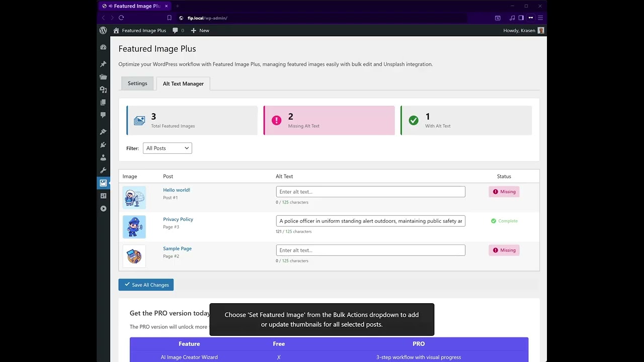Screen dimensions: 644x362
Task: Go back in browser history
Action: [x=104, y=18]
